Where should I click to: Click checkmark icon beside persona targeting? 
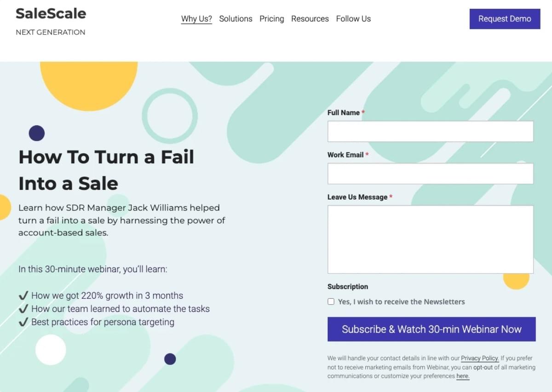(23, 322)
